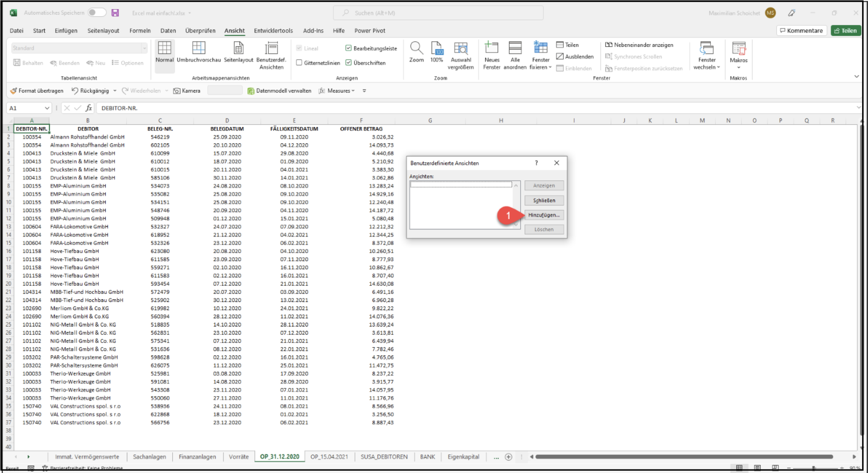Viewport: 868px width, 473px height.
Task: Click the green Teilen share button
Action: pyautogui.click(x=846, y=31)
